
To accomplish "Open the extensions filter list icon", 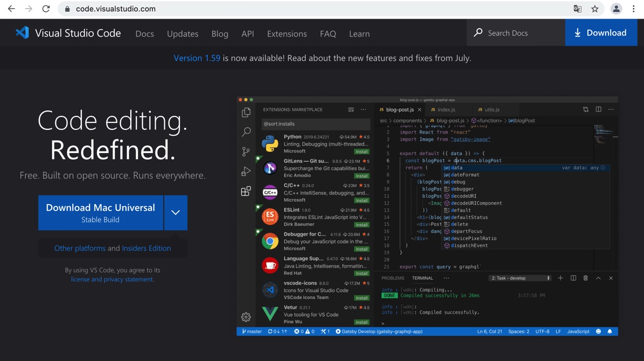I will (x=351, y=109).
